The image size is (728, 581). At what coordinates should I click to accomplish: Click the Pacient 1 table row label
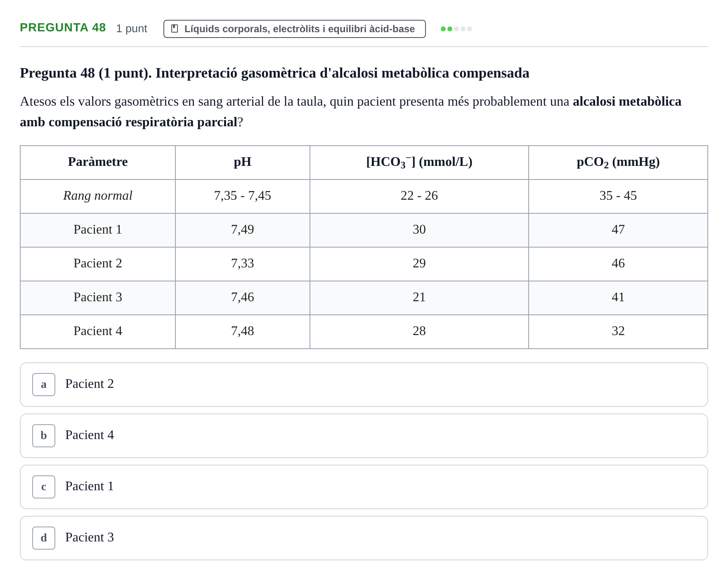tap(98, 229)
